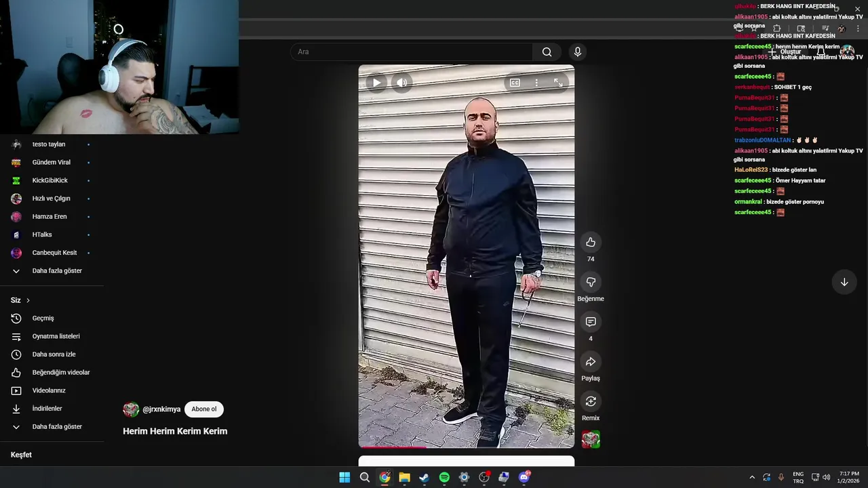The image size is (868, 488).
Task: Open the YouTube notifications bell
Action: coord(821,52)
